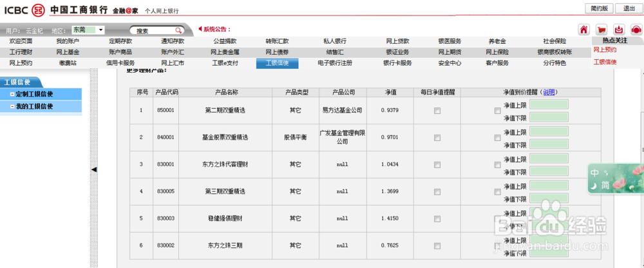Image resolution: width=644 pixels, height=268 pixels.
Task: Enable 每日净值提醒 for 基金股票双重精选
Action: [437, 138]
